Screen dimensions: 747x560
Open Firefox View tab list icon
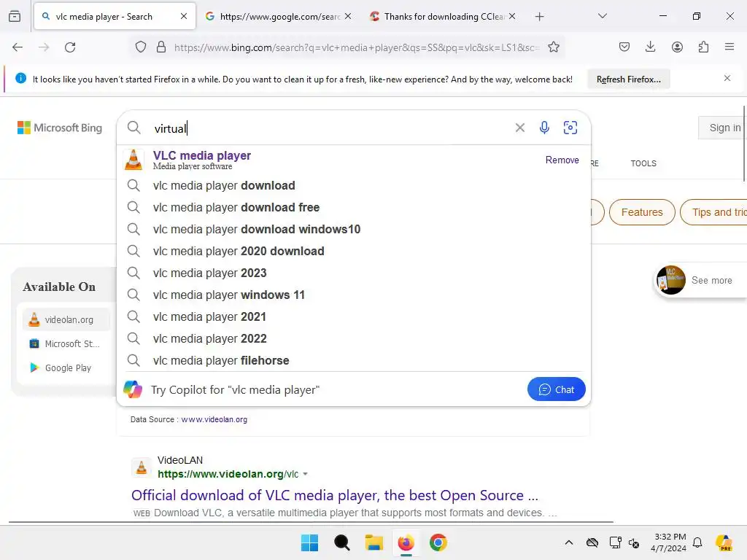click(x=15, y=16)
